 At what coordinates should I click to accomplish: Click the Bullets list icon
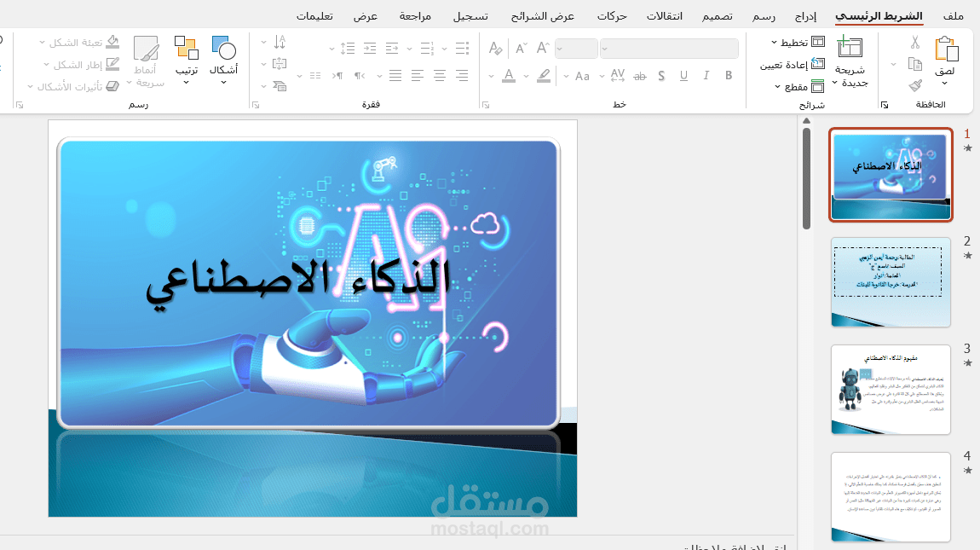[462, 48]
